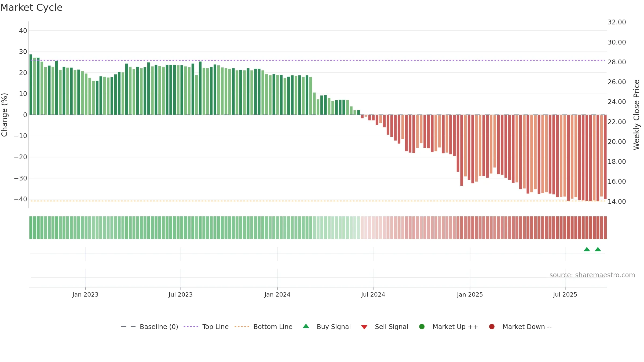This screenshot has width=644, height=362.
Task: Click the red Sell Signal triangle in legend
Action: [364, 327]
